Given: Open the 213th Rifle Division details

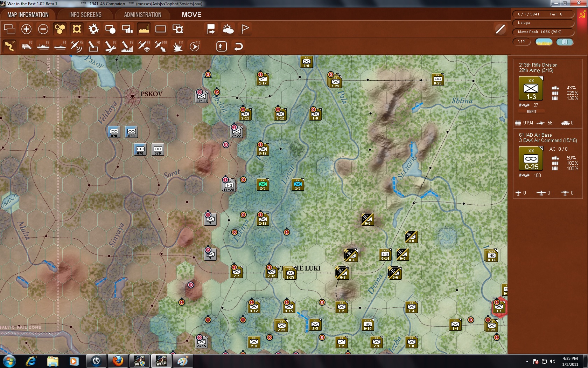Looking at the screenshot, I should pos(538,65).
